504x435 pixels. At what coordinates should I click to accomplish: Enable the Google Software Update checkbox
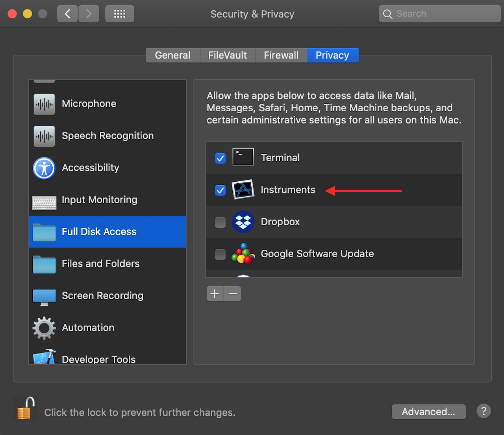click(x=220, y=254)
